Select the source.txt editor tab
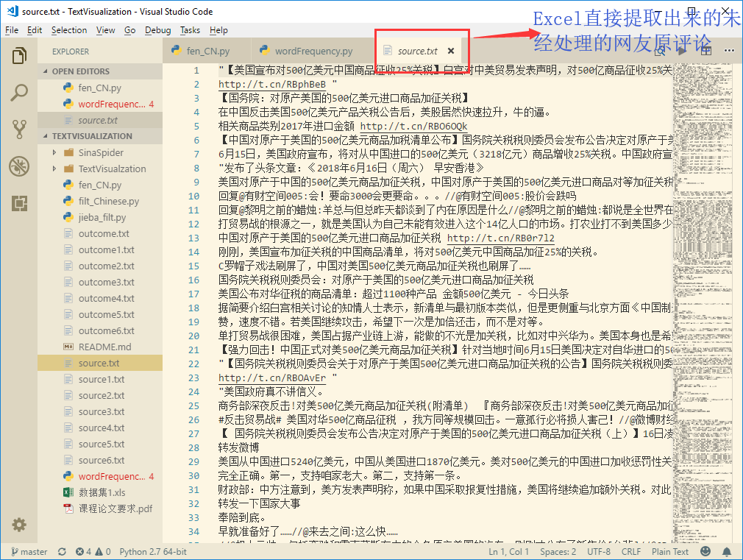The width and height of the screenshot is (743, 560). click(417, 51)
